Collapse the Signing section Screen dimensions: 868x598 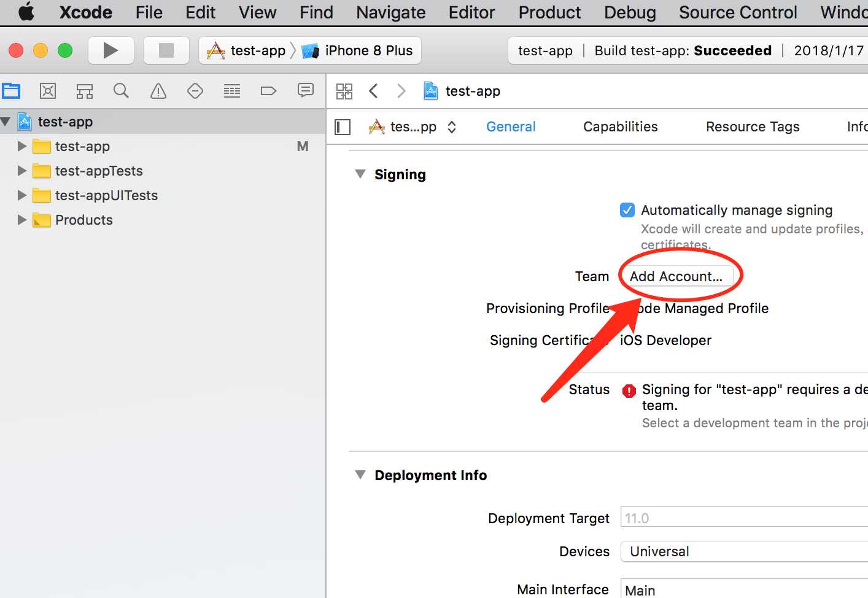click(x=360, y=174)
